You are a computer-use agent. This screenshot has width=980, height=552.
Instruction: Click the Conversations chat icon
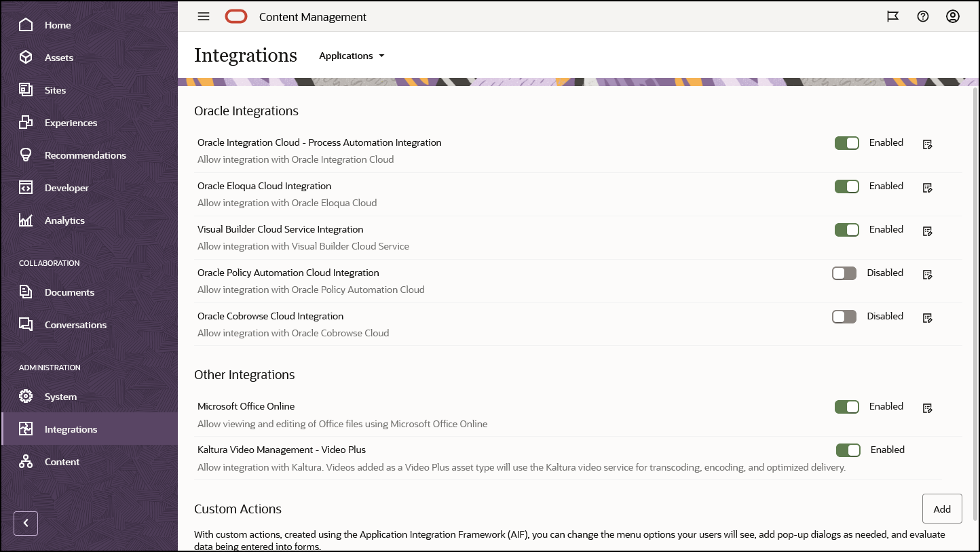pyautogui.click(x=26, y=325)
